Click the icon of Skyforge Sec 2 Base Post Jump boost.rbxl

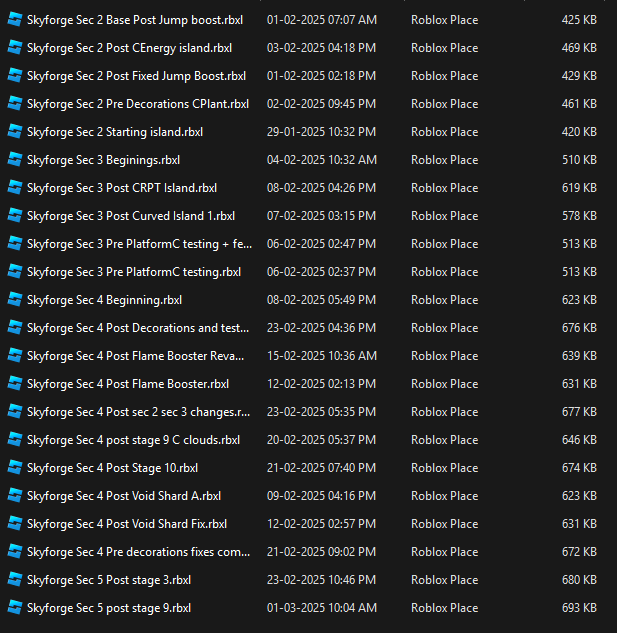[x=15, y=20]
